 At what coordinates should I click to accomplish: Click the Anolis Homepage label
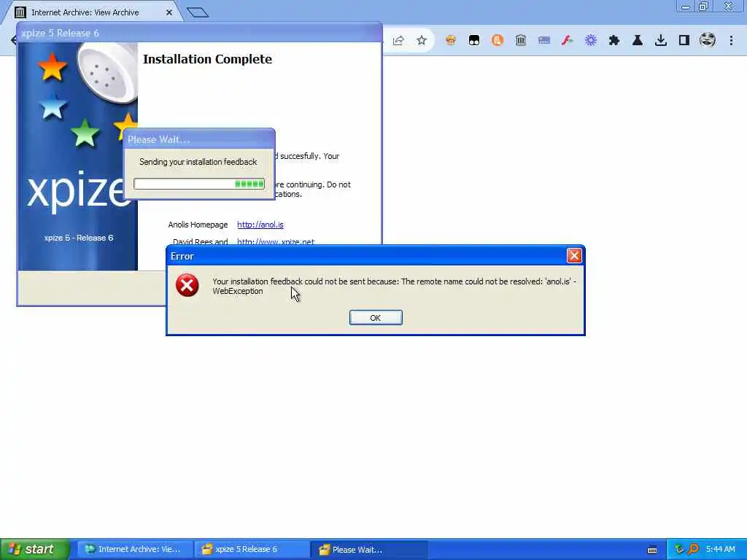198,225
